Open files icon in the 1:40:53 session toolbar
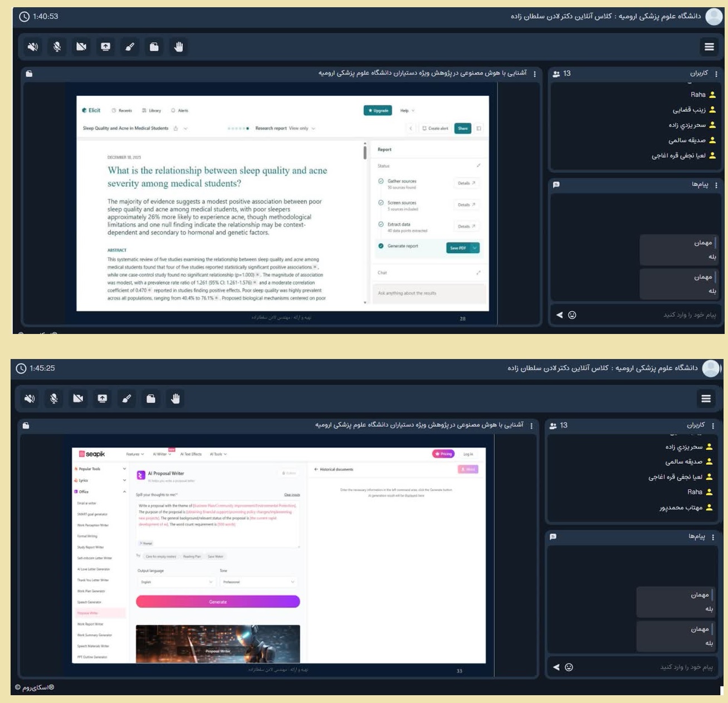Screen dimensions: 728x703 point(154,47)
